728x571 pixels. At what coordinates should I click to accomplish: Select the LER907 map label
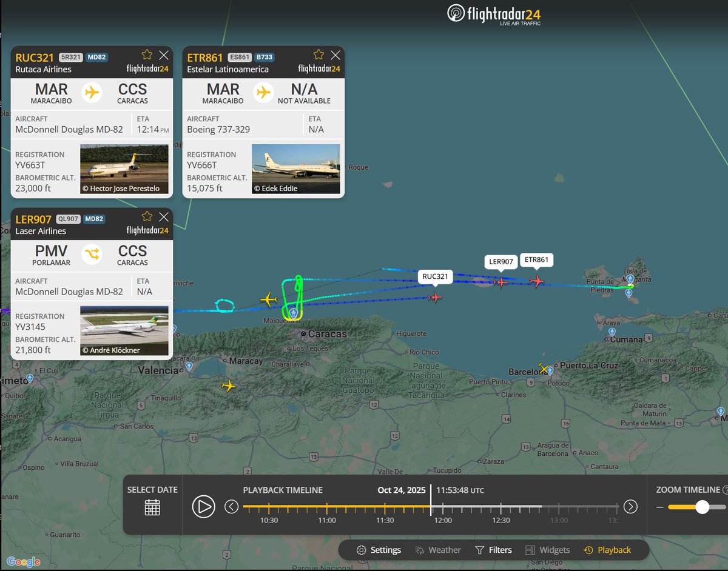[502, 262]
